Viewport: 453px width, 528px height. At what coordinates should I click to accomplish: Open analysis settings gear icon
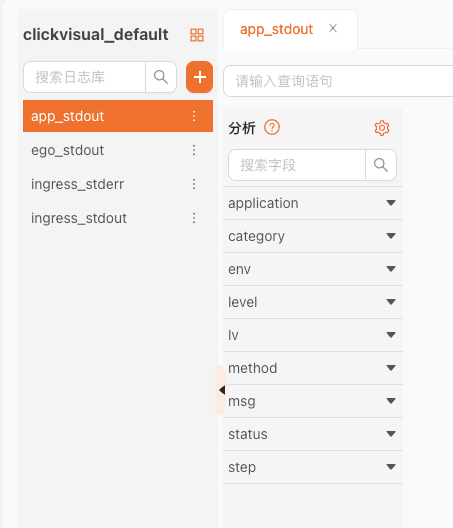[x=382, y=128]
